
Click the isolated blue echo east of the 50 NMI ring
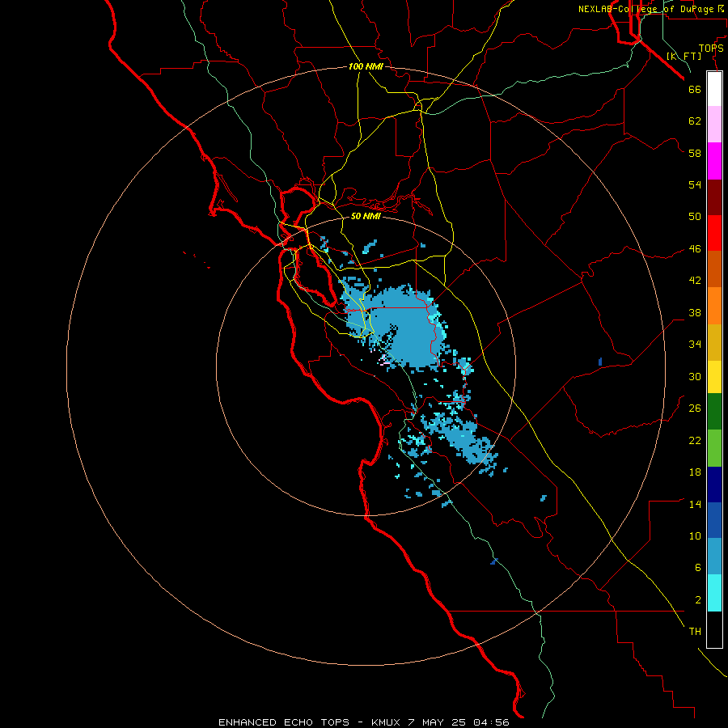pyautogui.click(x=600, y=362)
